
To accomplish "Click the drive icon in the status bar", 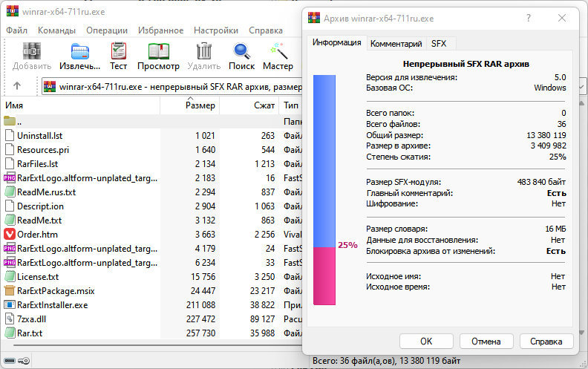I will [x=10, y=361].
